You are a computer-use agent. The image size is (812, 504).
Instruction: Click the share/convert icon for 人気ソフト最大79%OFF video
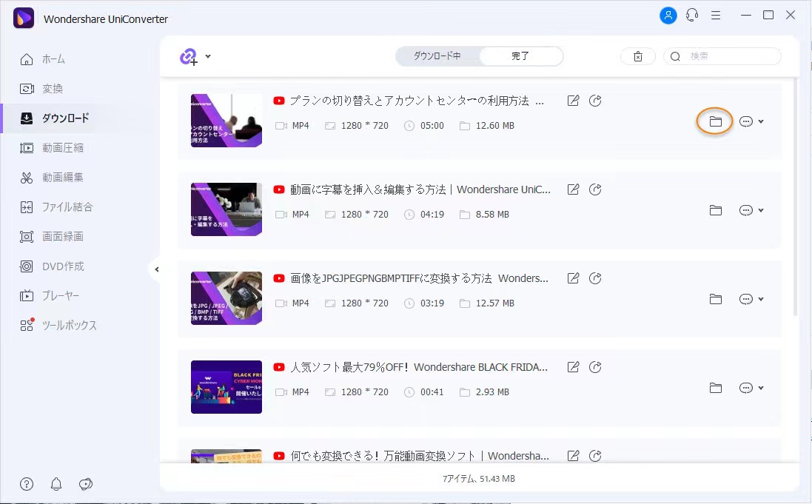596,367
